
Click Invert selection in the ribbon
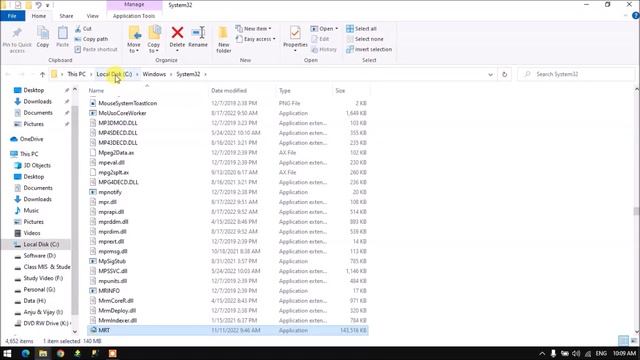coord(369,49)
